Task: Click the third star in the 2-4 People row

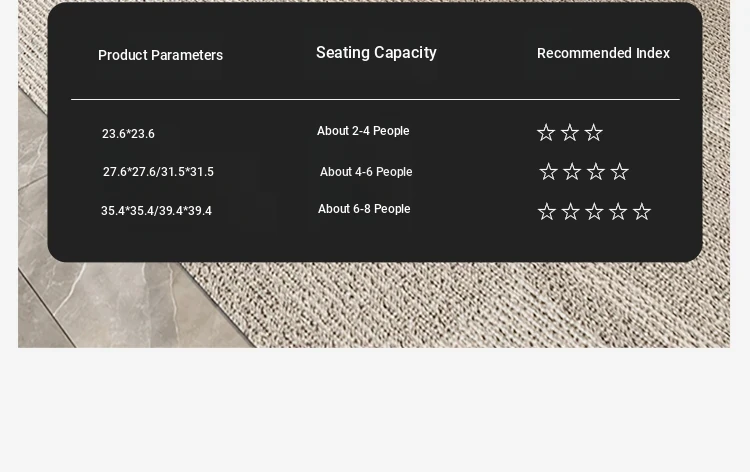Action: 594,132
